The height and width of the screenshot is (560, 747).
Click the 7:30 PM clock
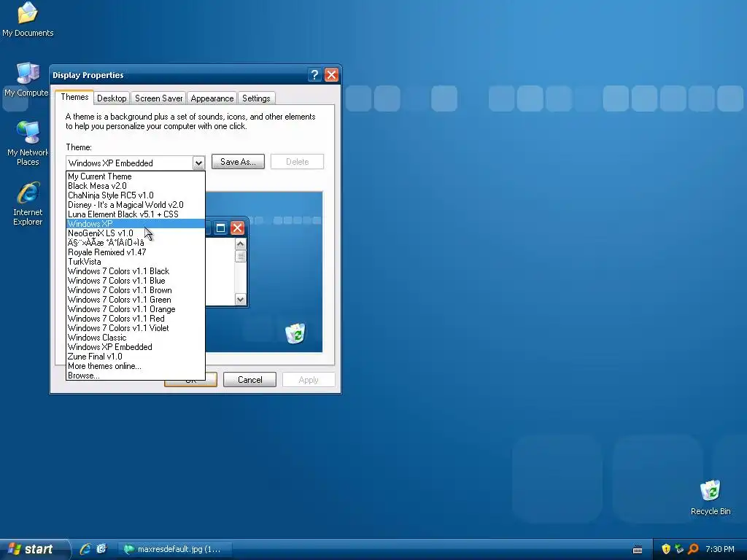[x=720, y=549]
